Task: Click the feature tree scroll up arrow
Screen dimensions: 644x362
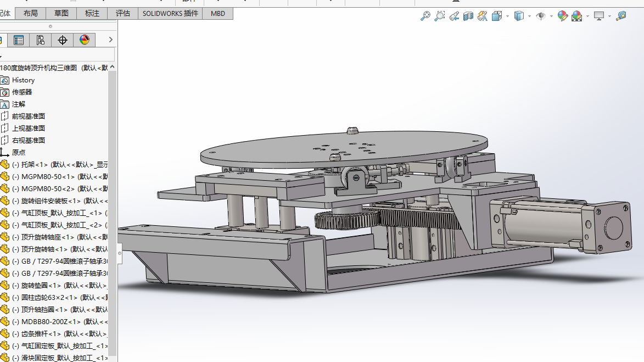Action: pyautogui.click(x=113, y=67)
